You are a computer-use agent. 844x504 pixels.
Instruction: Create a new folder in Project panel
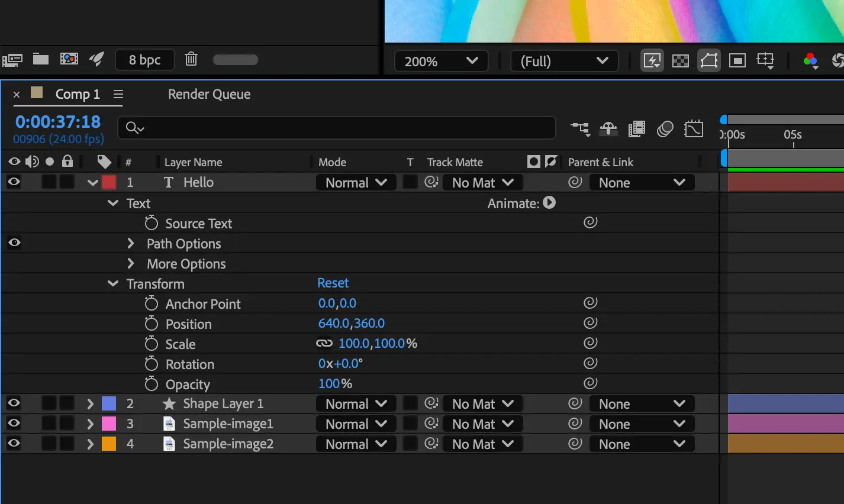click(x=40, y=59)
